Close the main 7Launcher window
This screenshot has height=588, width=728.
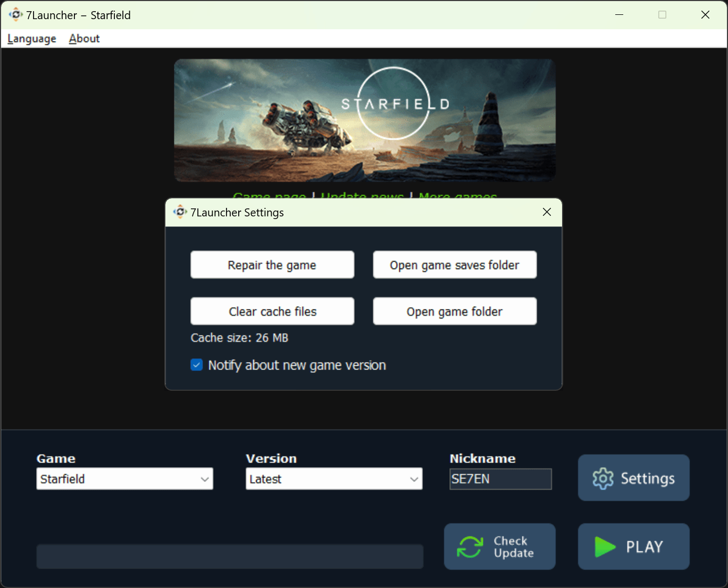click(705, 15)
